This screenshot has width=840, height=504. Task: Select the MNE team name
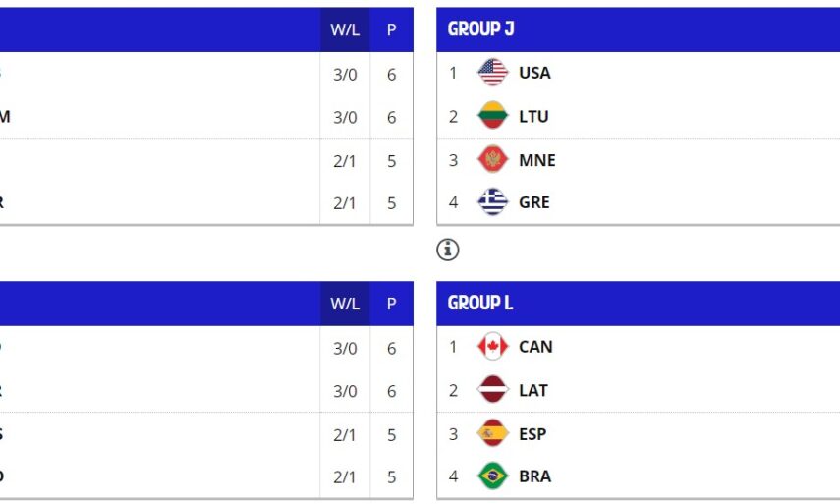(x=536, y=160)
